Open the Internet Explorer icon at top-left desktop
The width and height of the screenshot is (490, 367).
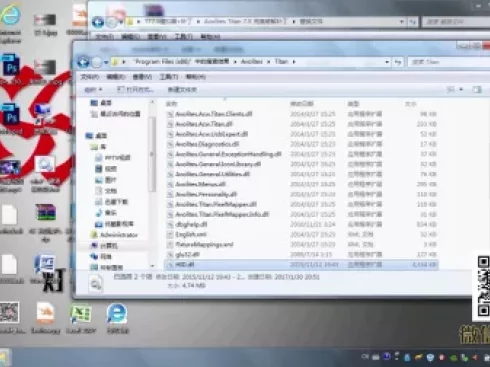(11, 15)
